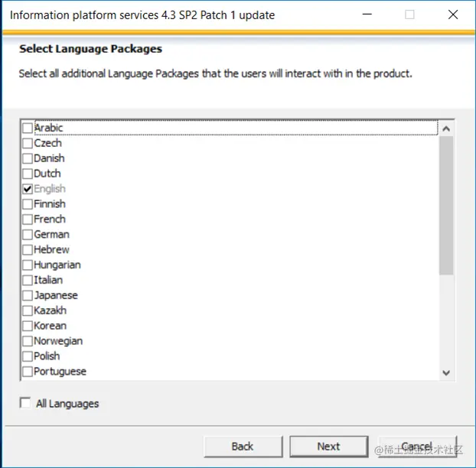Enable the Norwegian language package
This screenshot has height=468, width=476.
(28, 341)
